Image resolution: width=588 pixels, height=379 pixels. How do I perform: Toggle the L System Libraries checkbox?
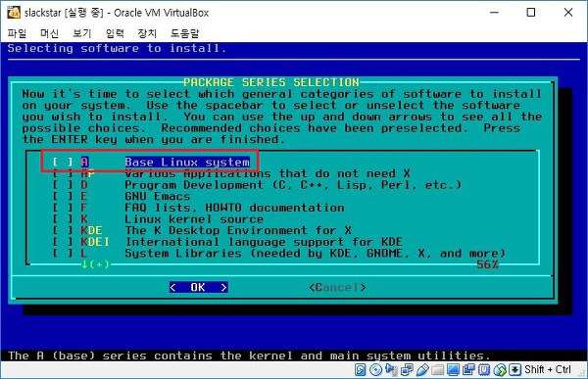[63, 254]
